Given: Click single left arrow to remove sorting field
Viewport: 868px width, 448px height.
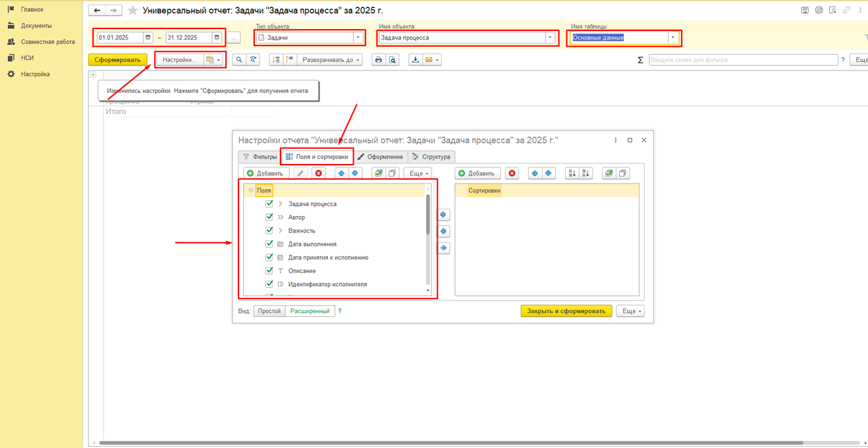Looking at the screenshot, I should (x=444, y=231).
